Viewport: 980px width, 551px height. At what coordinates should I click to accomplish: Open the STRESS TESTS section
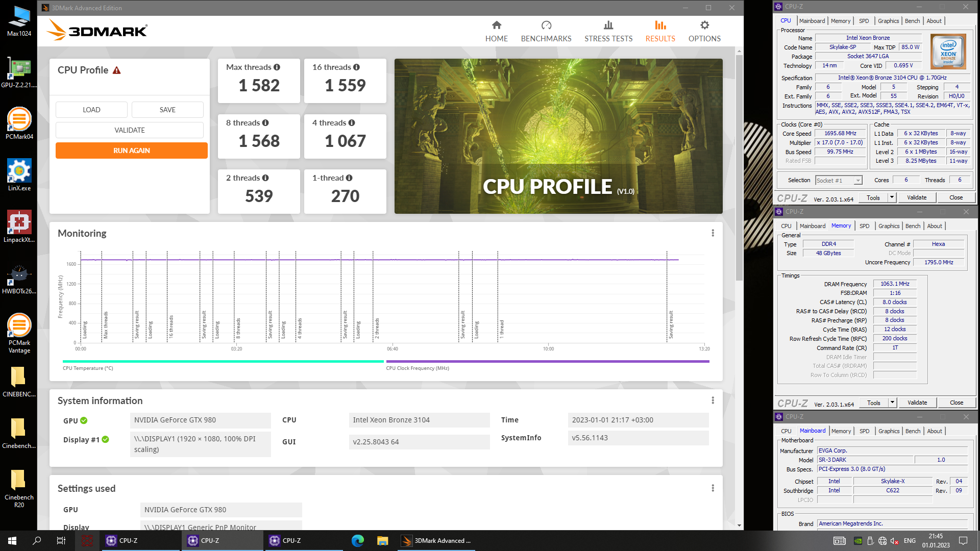pyautogui.click(x=608, y=31)
